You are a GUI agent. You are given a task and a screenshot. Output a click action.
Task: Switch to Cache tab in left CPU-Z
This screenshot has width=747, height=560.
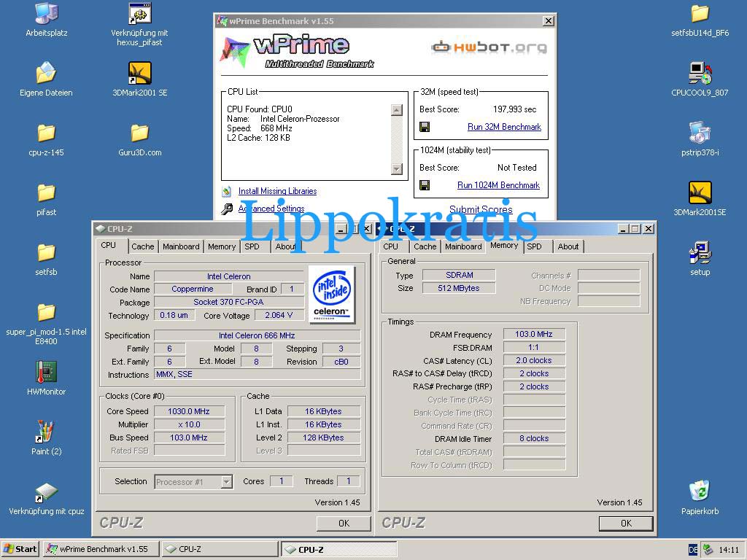[143, 246]
